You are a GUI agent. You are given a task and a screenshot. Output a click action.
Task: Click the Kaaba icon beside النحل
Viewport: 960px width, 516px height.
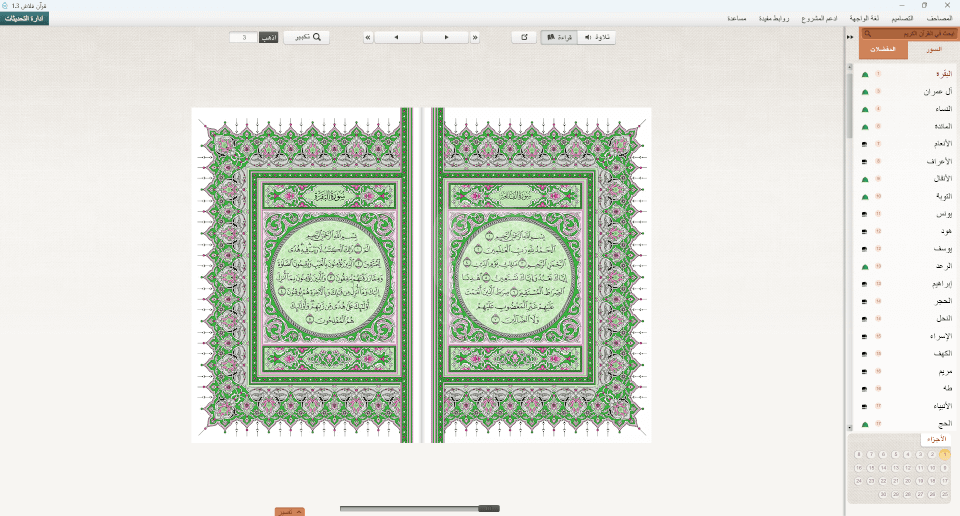(865, 319)
